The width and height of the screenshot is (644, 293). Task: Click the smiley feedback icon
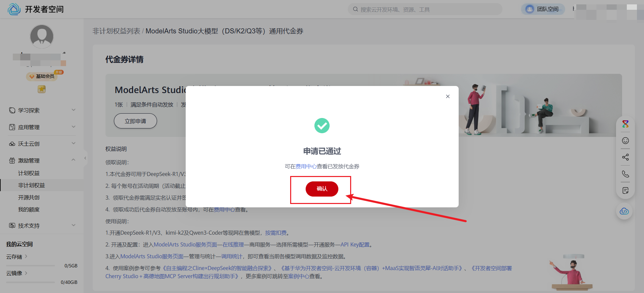click(x=625, y=141)
